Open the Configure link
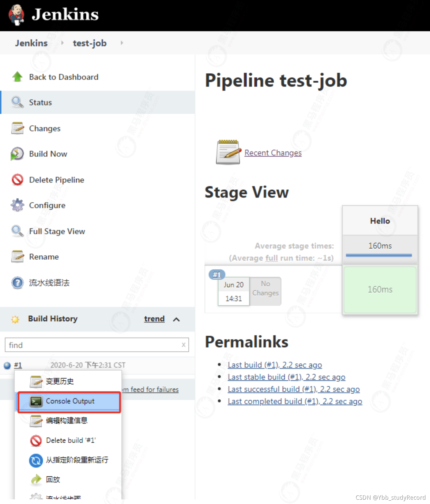The height and width of the screenshot is (504, 430). (47, 205)
